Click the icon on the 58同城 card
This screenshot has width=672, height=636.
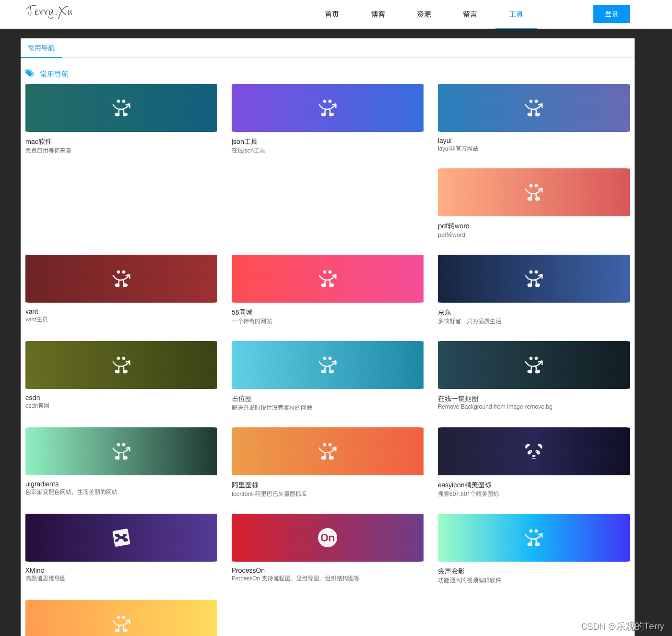[328, 279]
